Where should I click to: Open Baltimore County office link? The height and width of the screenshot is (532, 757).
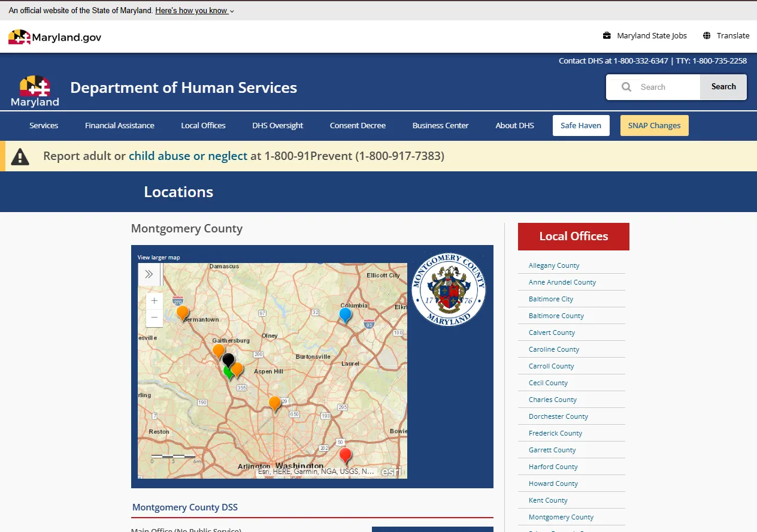pyautogui.click(x=556, y=316)
